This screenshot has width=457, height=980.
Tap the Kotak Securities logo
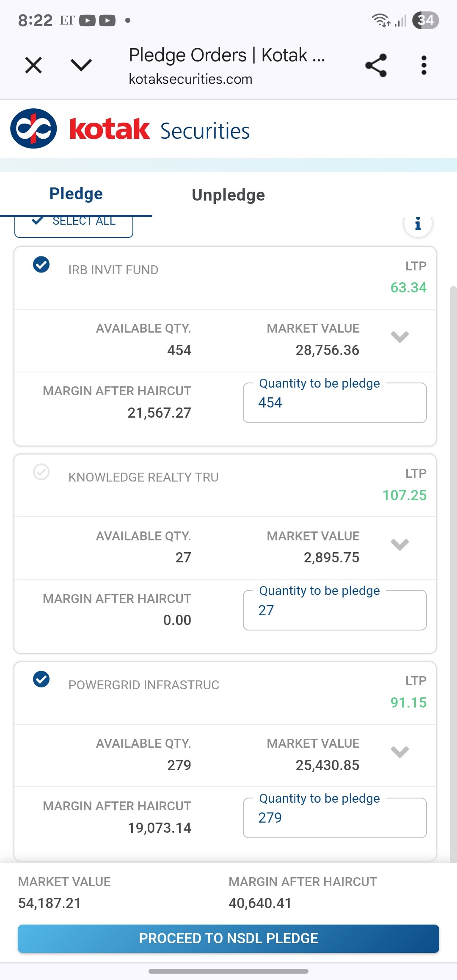click(x=130, y=129)
